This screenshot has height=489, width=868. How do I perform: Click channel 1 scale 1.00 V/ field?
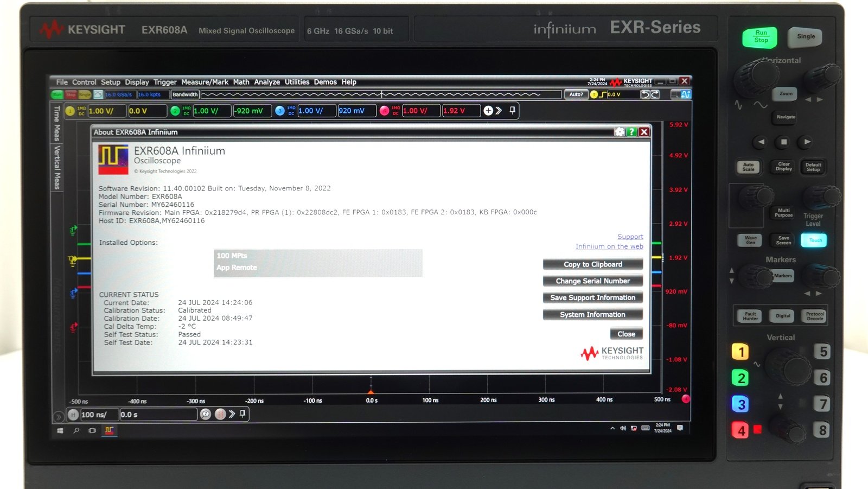[x=107, y=111]
